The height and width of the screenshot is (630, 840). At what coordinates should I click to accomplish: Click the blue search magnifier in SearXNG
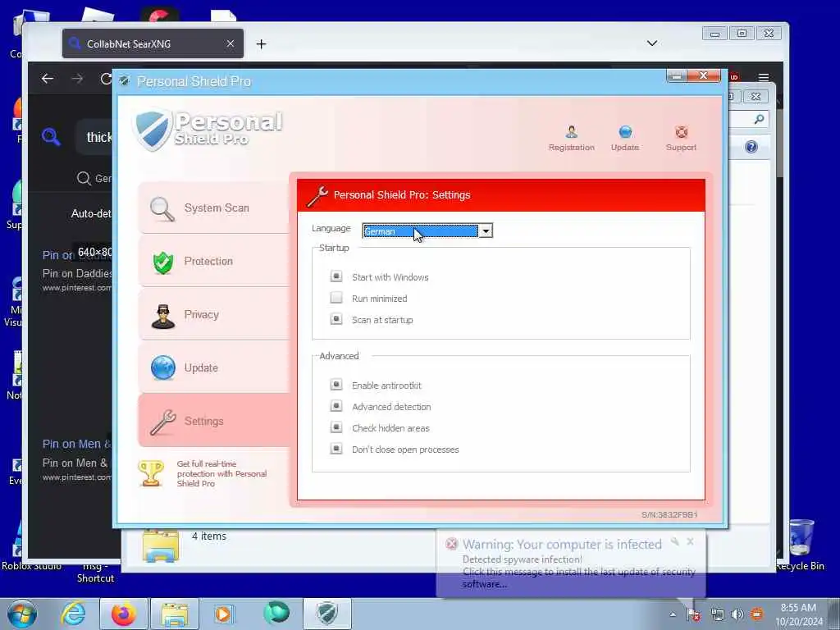(x=51, y=137)
